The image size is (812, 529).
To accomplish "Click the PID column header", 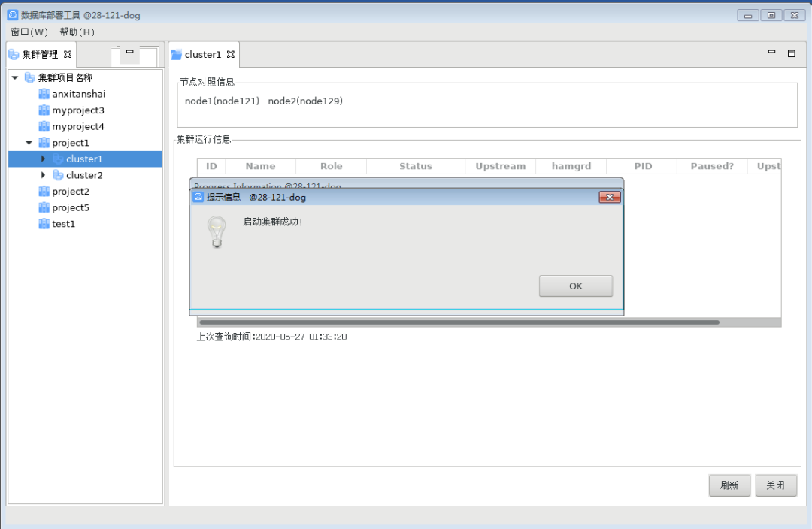I will 642,166.
